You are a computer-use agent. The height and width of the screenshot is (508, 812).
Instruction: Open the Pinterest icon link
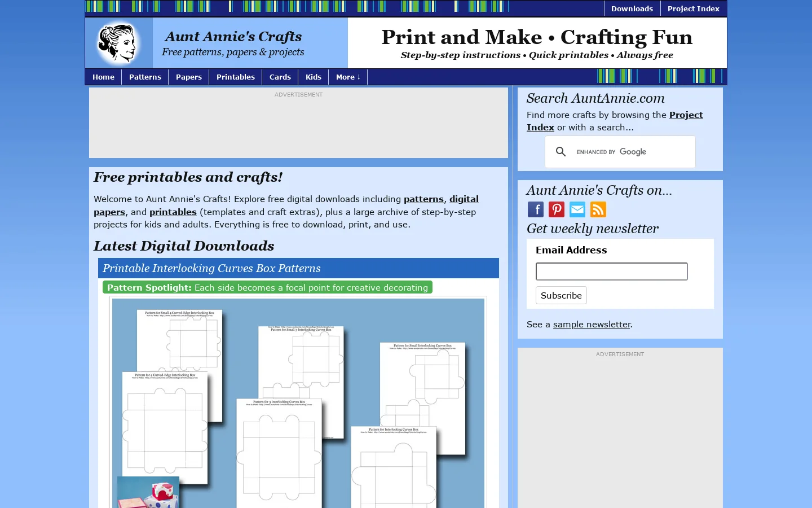click(556, 209)
